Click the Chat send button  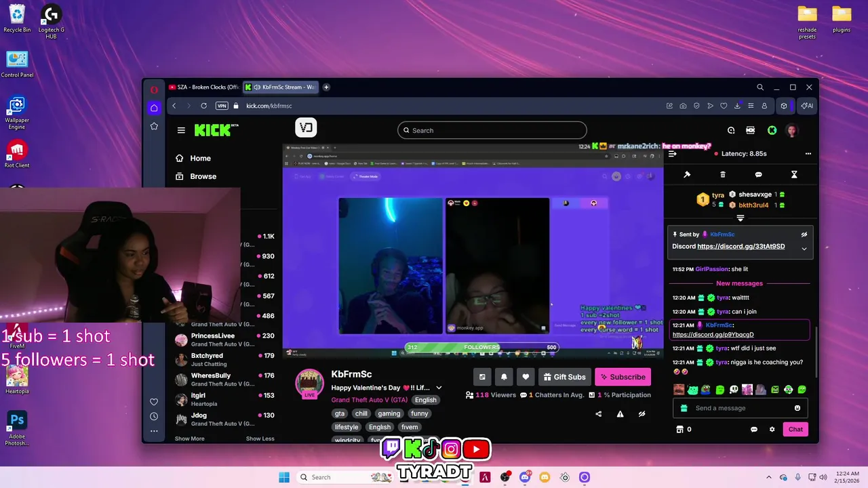click(x=795, y=429)
